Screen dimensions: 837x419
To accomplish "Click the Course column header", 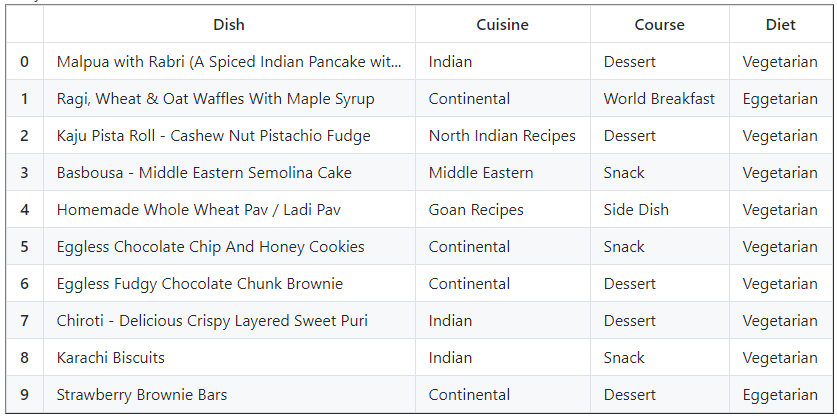I will [x=659, y=24].
